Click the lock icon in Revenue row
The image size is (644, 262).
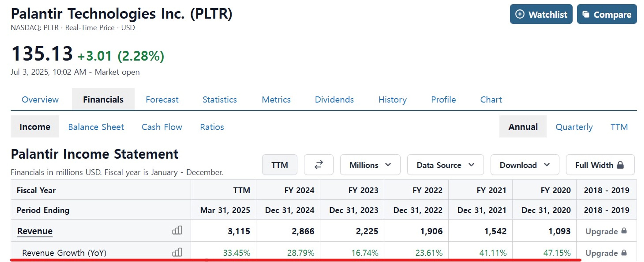(624, 231)
